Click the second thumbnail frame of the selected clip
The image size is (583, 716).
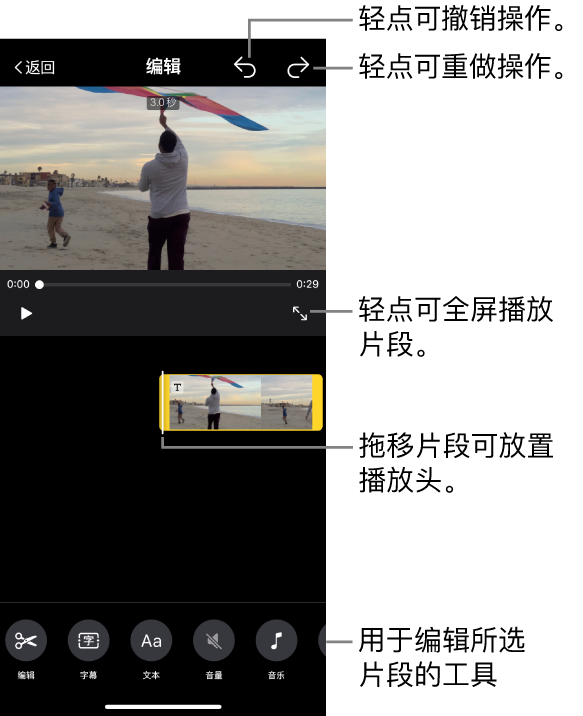(286, 402)
